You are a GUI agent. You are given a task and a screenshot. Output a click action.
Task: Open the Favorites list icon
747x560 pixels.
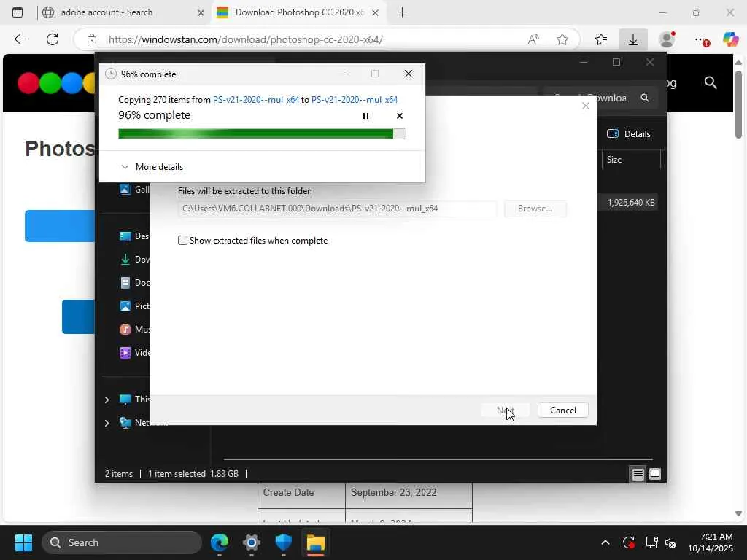click(601, 39)
